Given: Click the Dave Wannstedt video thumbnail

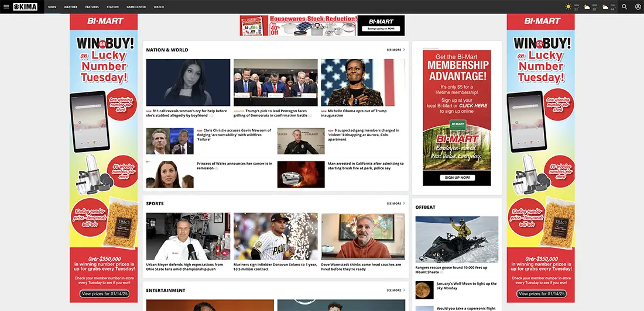Looking at the screenshot, I should point(363,236).
